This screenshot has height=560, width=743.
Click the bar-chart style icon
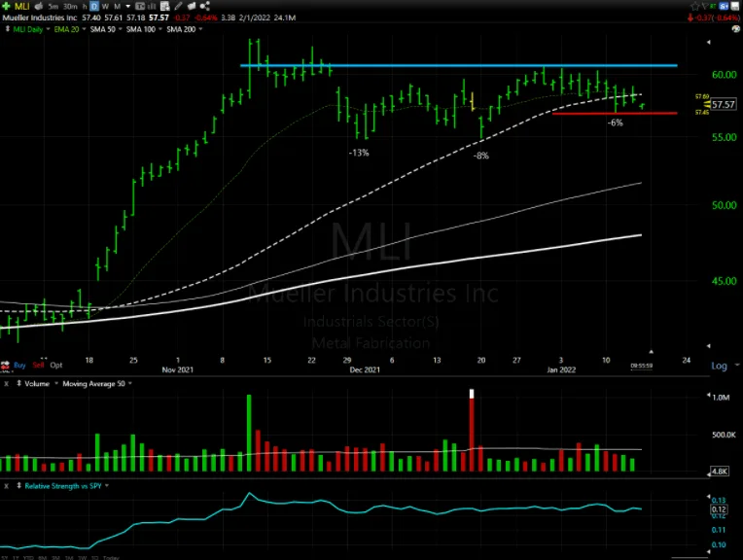[x=152, y=6]
